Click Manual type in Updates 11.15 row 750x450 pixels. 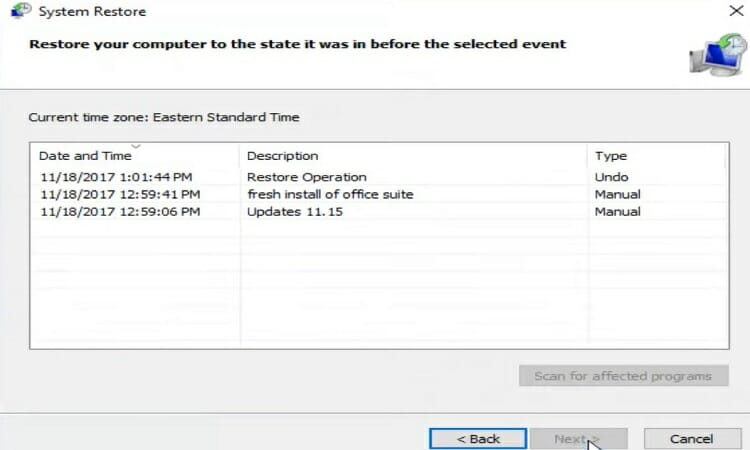618,211
